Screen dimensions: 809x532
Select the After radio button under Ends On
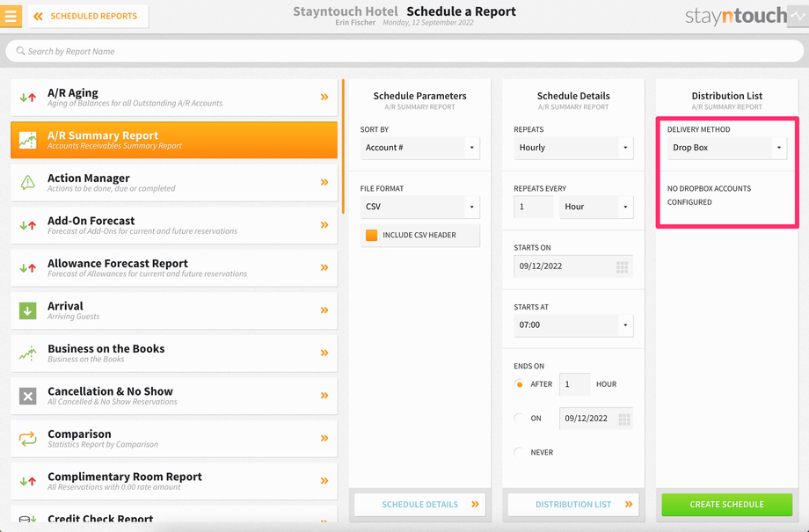(x=519, y=384)
